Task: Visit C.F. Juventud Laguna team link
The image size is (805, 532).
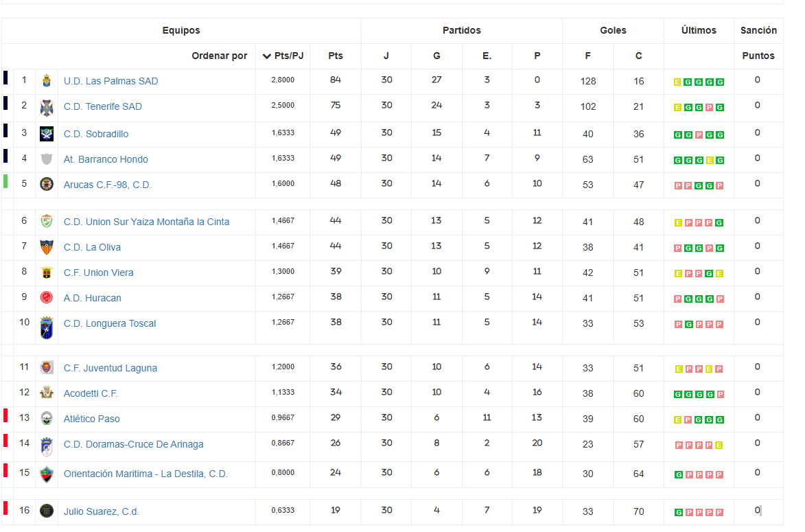Action: tap(110, 368)
